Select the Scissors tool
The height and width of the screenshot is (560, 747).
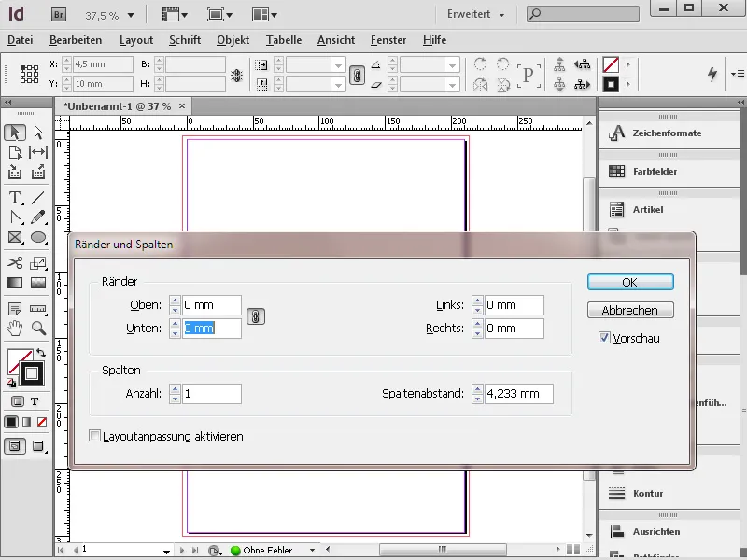(15, 263)
